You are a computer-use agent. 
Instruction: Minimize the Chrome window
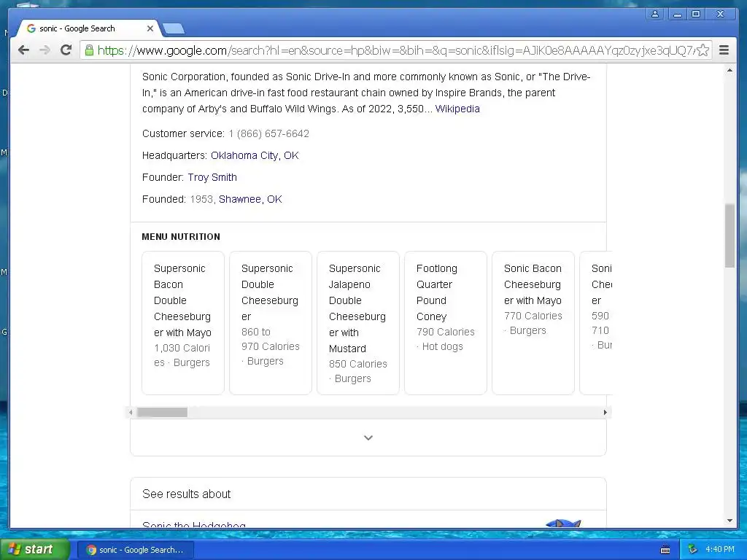(676, 15)
